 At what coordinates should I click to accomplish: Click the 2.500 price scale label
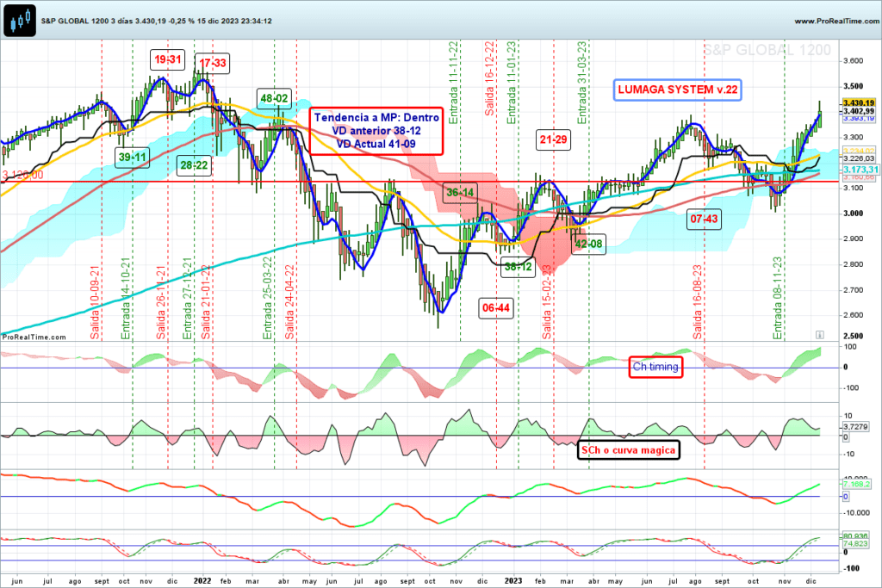click(x=853, y=336)
